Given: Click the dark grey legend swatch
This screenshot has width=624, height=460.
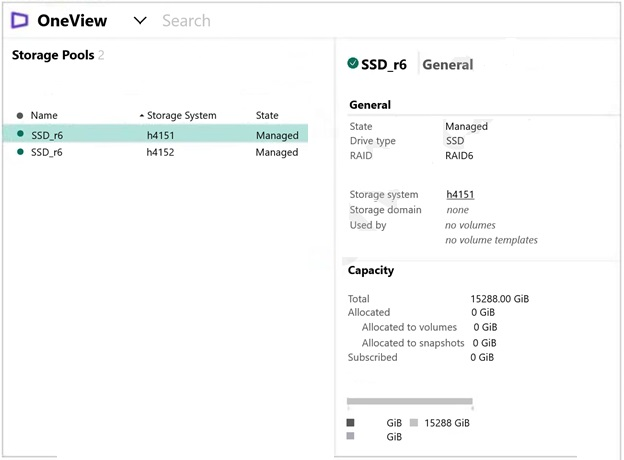Looking at the screenshot, I should click(351, 423).
